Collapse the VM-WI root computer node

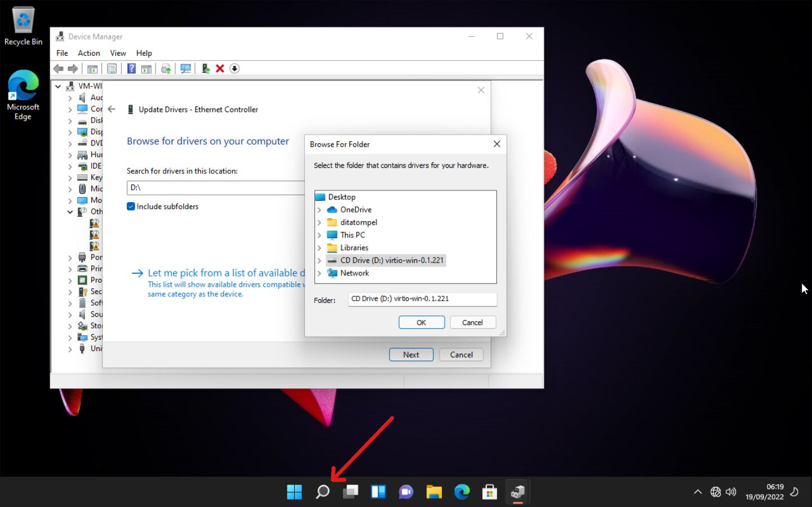coord(58,86)
